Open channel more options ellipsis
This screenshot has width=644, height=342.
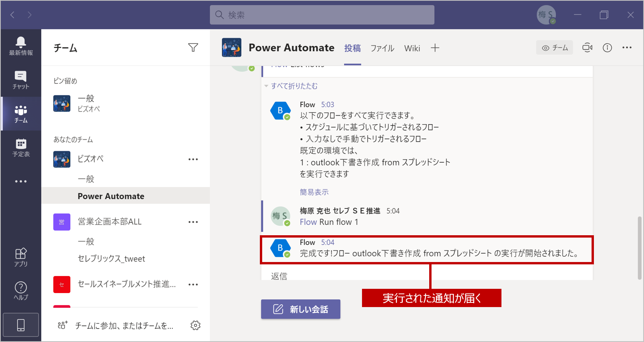pyautogui.click(x=627, y=47)
